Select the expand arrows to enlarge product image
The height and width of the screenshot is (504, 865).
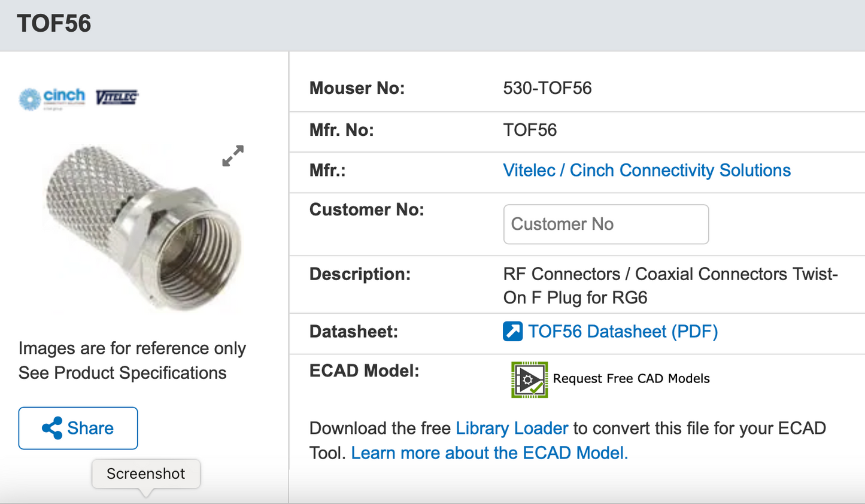click(x=232, y=156)
